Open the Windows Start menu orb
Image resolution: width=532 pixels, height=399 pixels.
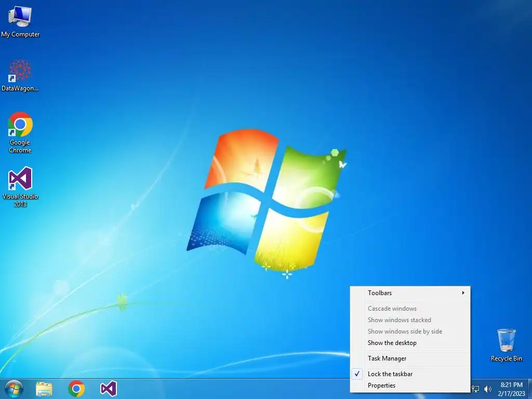14,389
